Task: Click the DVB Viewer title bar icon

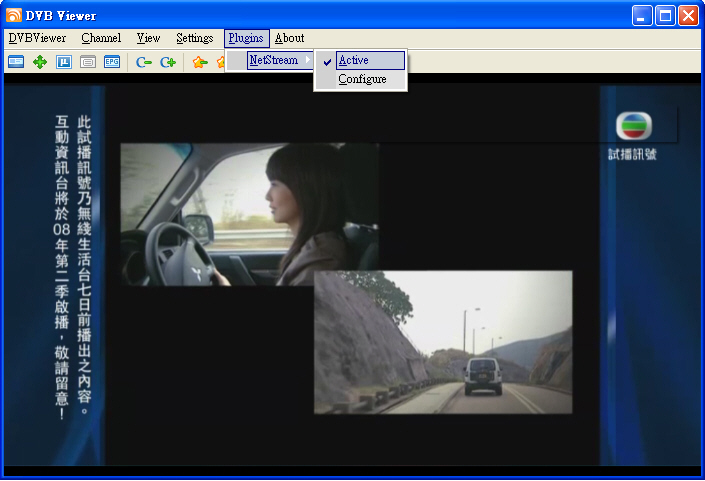Action: (14, 15)
